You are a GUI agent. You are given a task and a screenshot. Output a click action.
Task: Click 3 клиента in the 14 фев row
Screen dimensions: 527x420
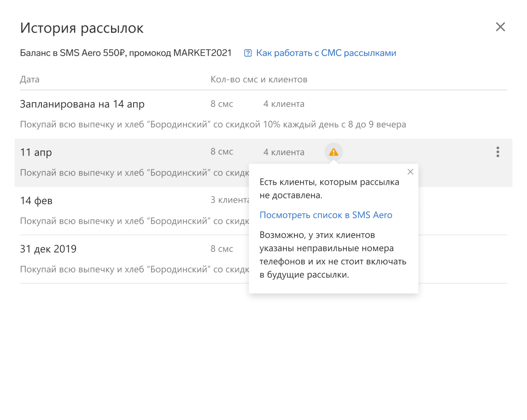pos(230,200)
